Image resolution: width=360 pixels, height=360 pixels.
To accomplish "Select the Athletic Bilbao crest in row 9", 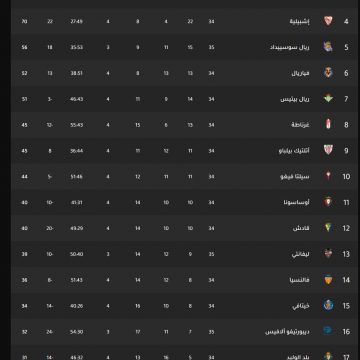I will coord(328,151).
